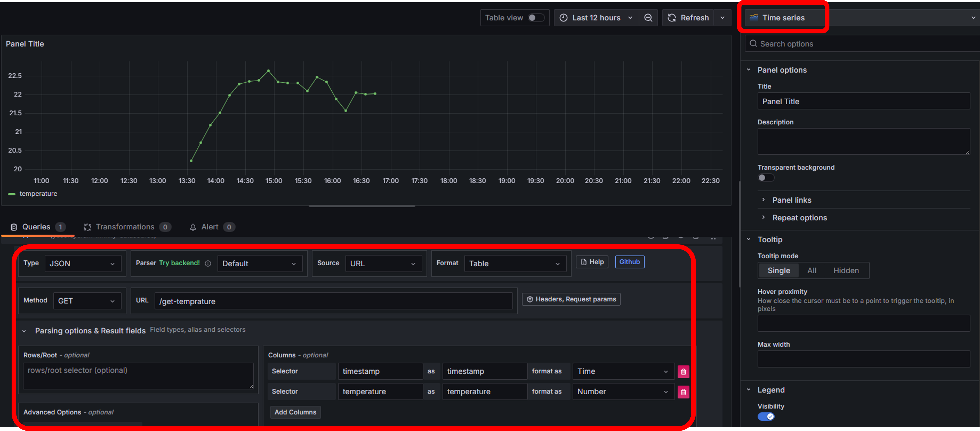Image resolution: width=980 pixels, height=431 pixels.
Task: Click the clock icon in time picker
Action: (563, 18)
